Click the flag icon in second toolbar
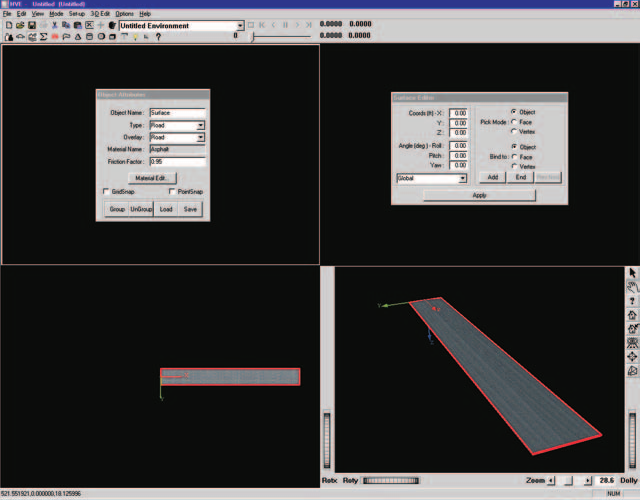640x500 pixels. coord(66,37)
